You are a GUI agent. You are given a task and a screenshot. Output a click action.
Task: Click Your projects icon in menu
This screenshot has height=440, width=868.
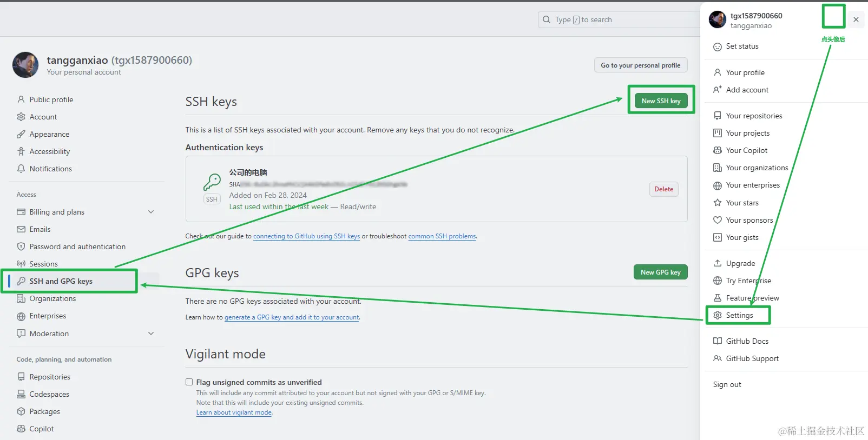coord(718,133)
